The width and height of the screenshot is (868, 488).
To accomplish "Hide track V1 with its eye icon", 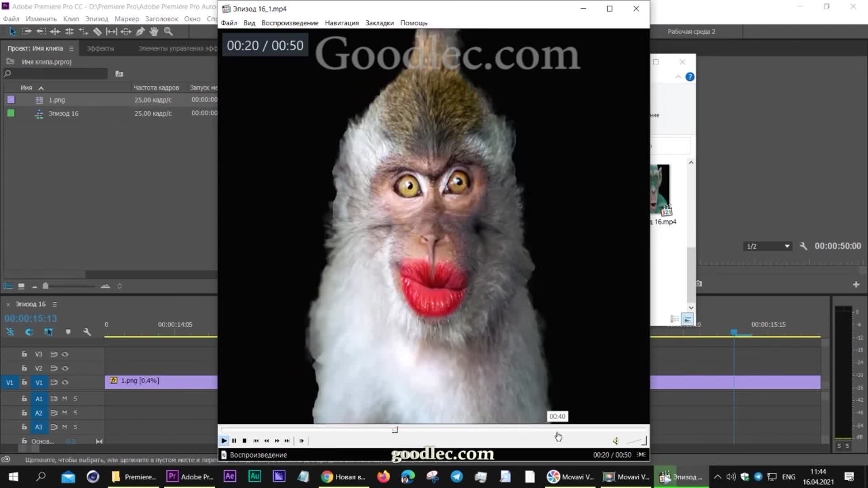I will (65, 382).
